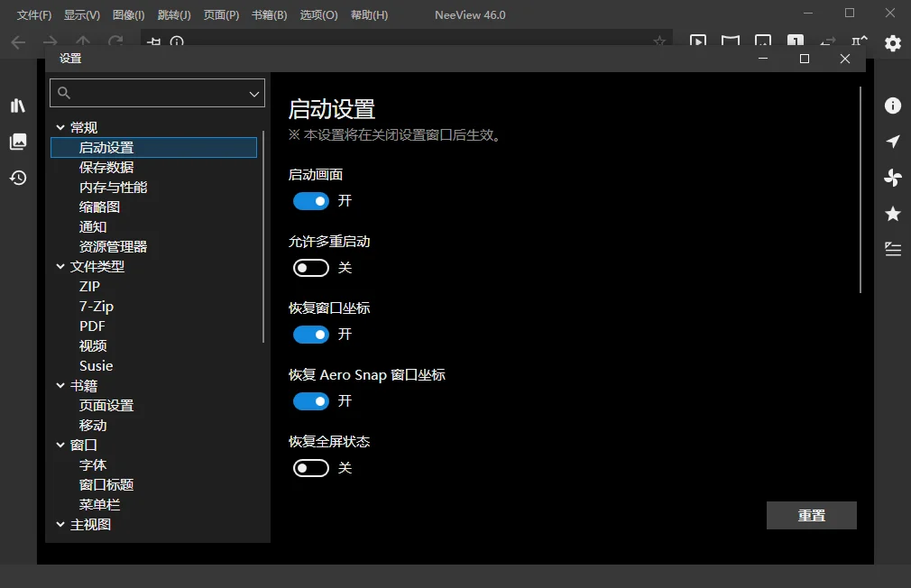Show the file information panel icon

[x=892, y=106]
